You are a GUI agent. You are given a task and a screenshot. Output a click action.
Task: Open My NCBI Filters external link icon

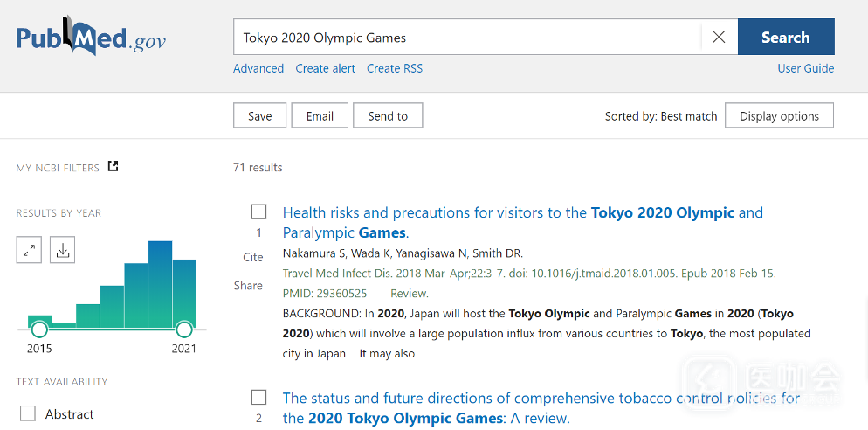point(113,166)
